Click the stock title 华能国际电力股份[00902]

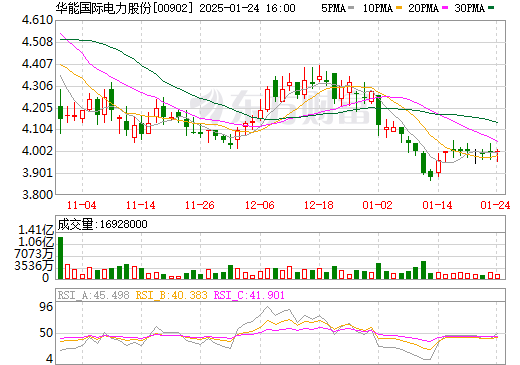point(124,8)
